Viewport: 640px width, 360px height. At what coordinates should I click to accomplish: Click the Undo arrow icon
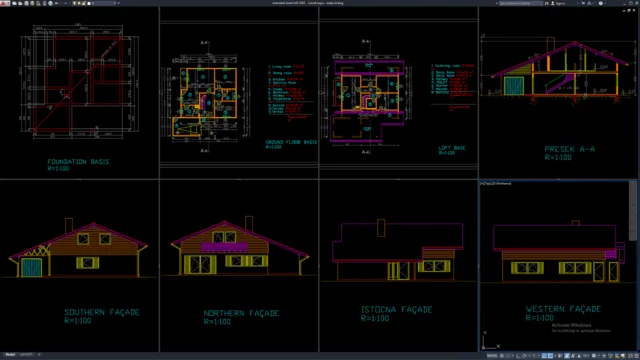56,3
